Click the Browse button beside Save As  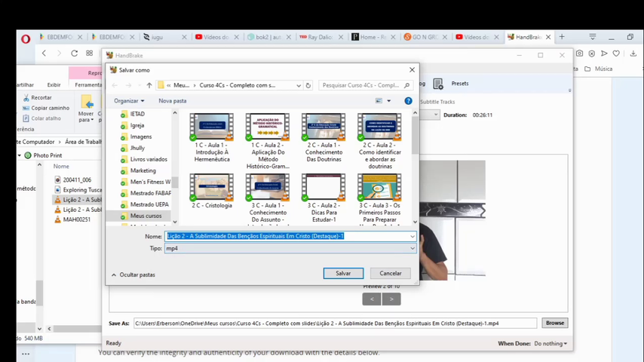click(554, 323)
